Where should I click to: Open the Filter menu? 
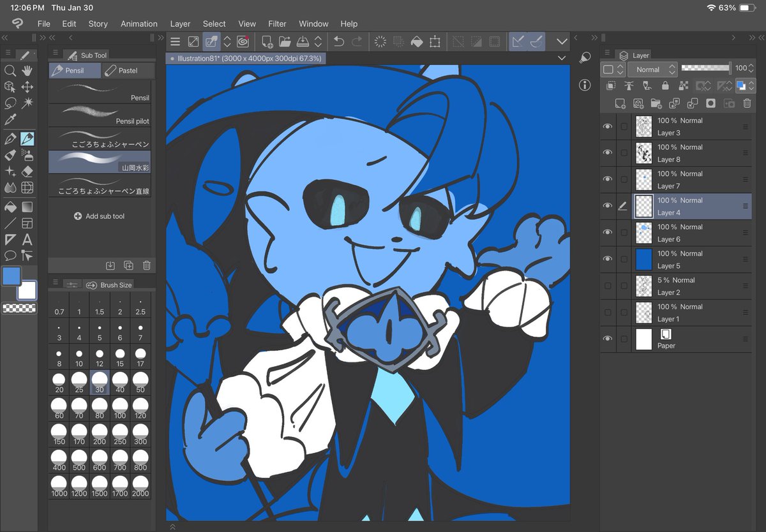[x=277, y=24]
